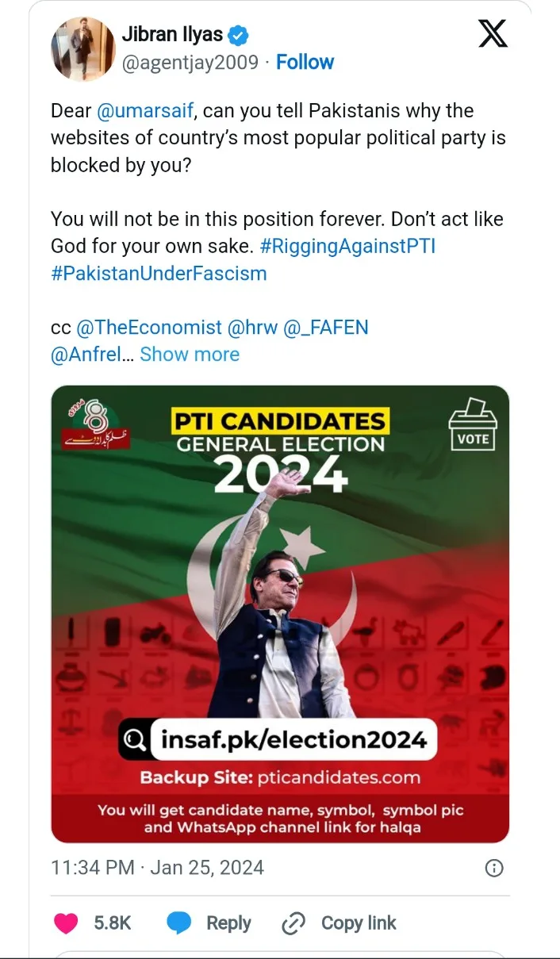This screenshot has width=560, height=959.
Task: Open the #PakistanUnderFascism hashtag
Action: (159, 274)
